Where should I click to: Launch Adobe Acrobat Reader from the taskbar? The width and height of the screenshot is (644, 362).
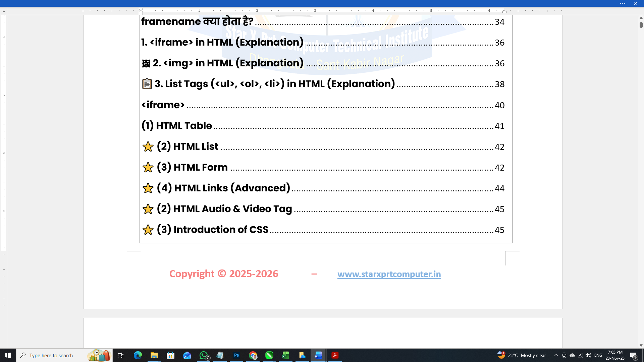(x=335, y=355)
